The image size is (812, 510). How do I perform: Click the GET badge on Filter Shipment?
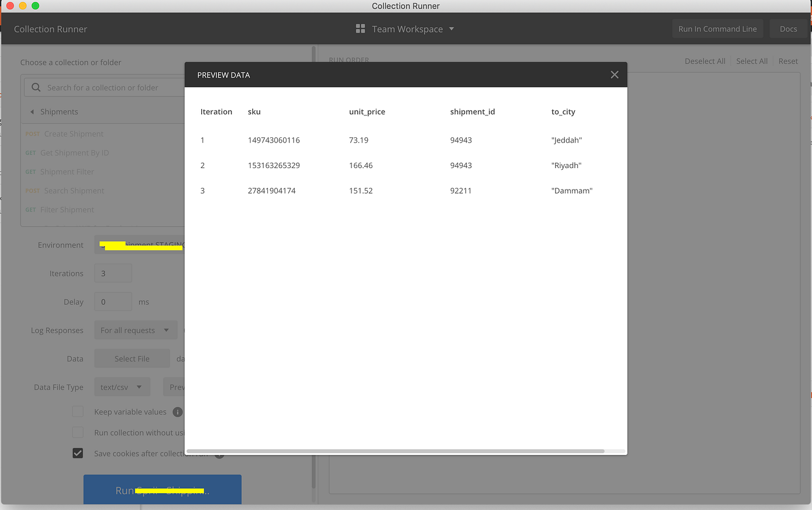(30, 209)
